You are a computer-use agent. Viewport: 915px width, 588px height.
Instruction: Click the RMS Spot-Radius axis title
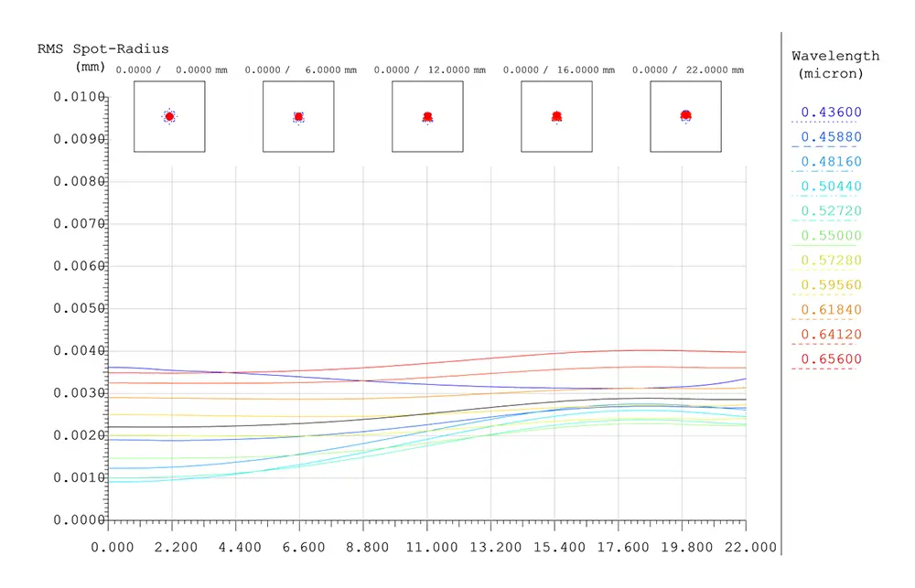(102, 58)
